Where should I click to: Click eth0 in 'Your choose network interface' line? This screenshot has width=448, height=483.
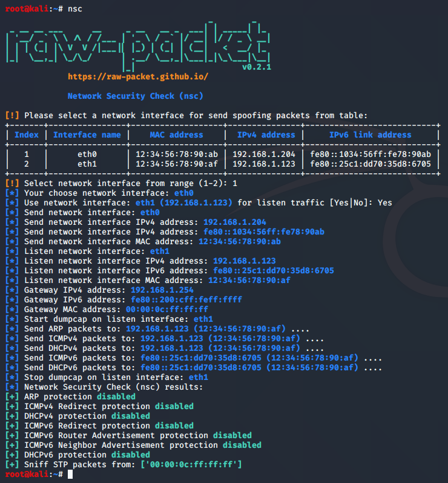tap(183, 193)
